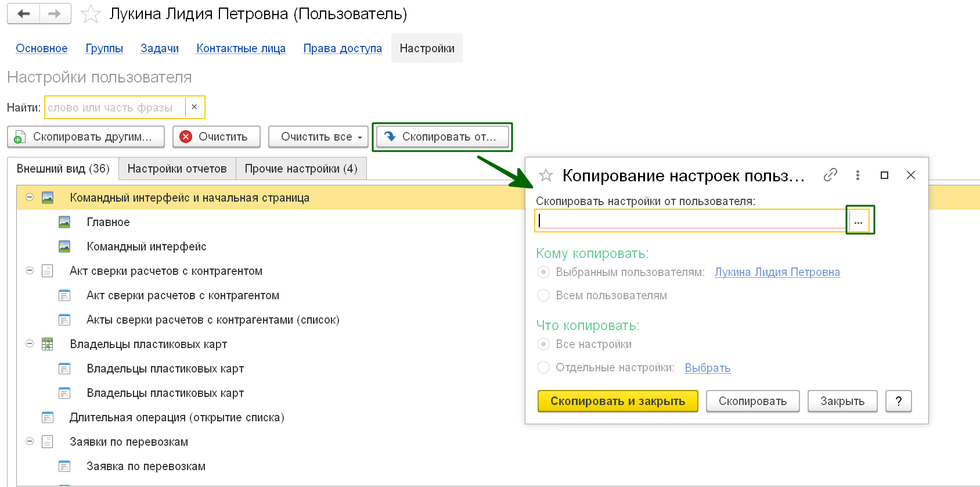Collapse the Владельцы пластиковых карт group
The width and height of the screenshot is (980, 487).
(x=30, y=344)
